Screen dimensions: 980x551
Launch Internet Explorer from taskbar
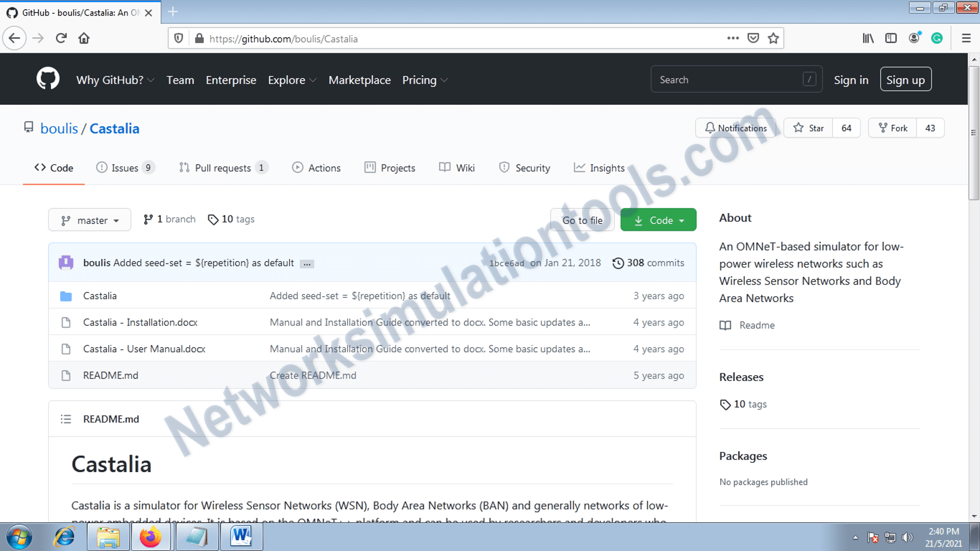64,537
